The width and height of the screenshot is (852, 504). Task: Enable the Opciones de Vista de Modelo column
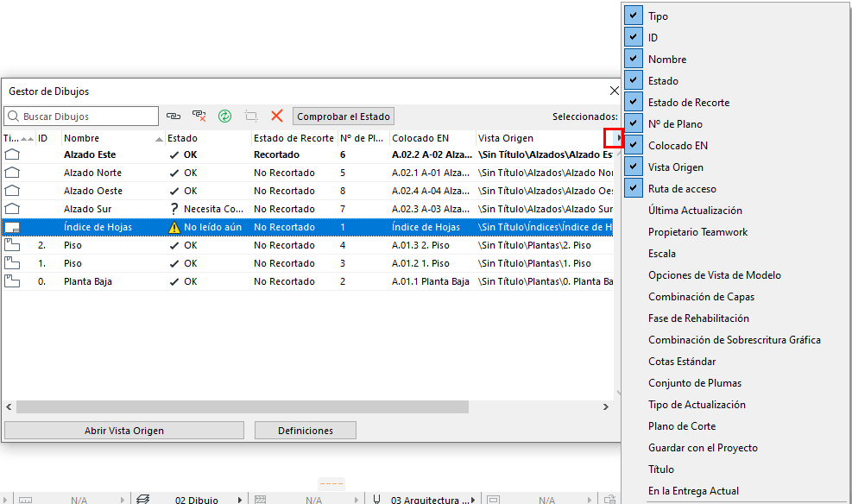click(715, 274)
